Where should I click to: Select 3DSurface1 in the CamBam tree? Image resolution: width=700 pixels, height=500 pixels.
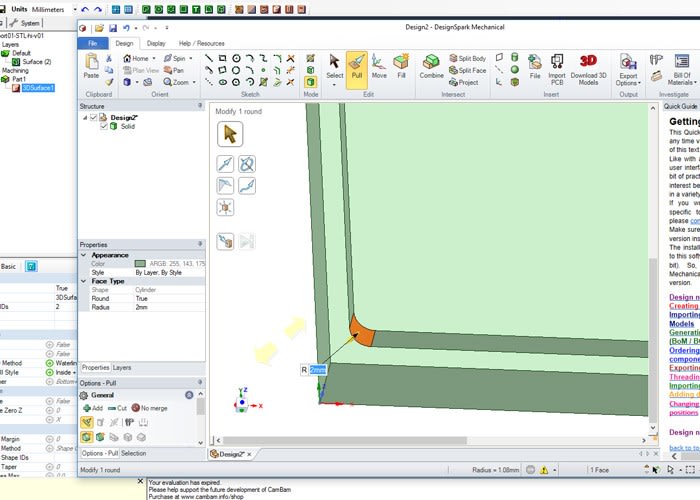coord(38,88)
